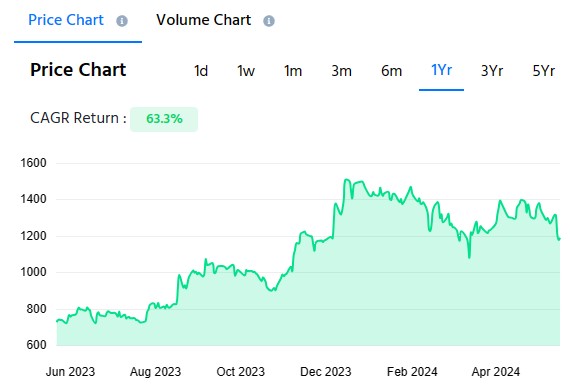The width and height of the screenshot is (570, 386).
Task: Click the CAGR Return label
Action: point(78,118)
